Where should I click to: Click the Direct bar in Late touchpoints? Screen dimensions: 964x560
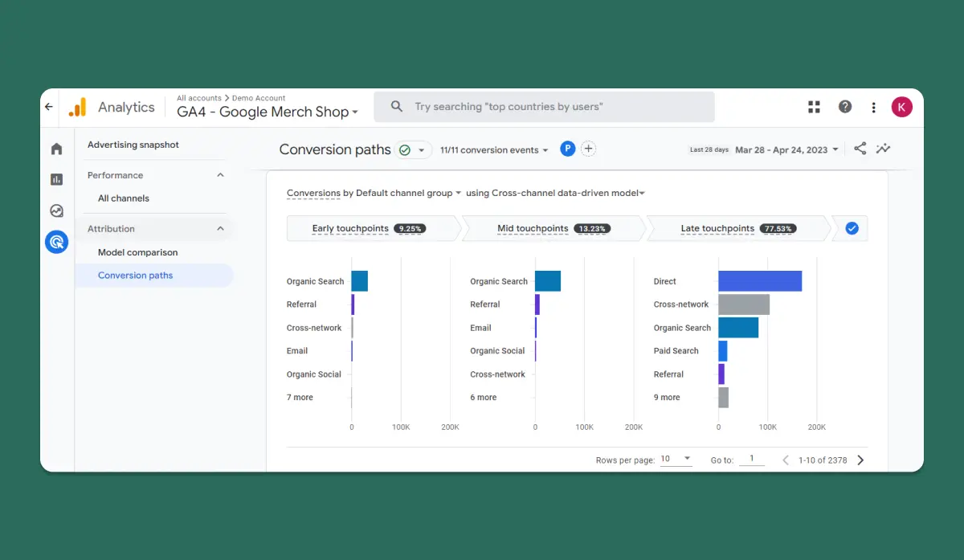(760, 281)
